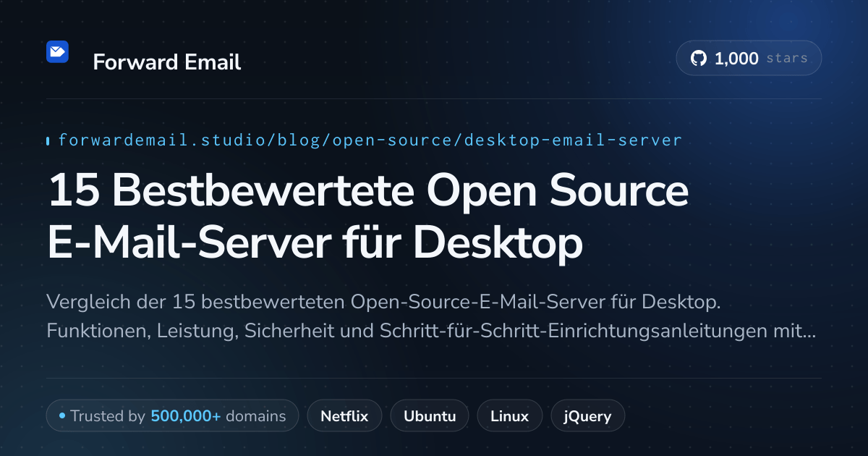The height and width of the screenshot is (456, 868).
Task: Click the '500,000+' highlighted number
Action: pos(185,416)
